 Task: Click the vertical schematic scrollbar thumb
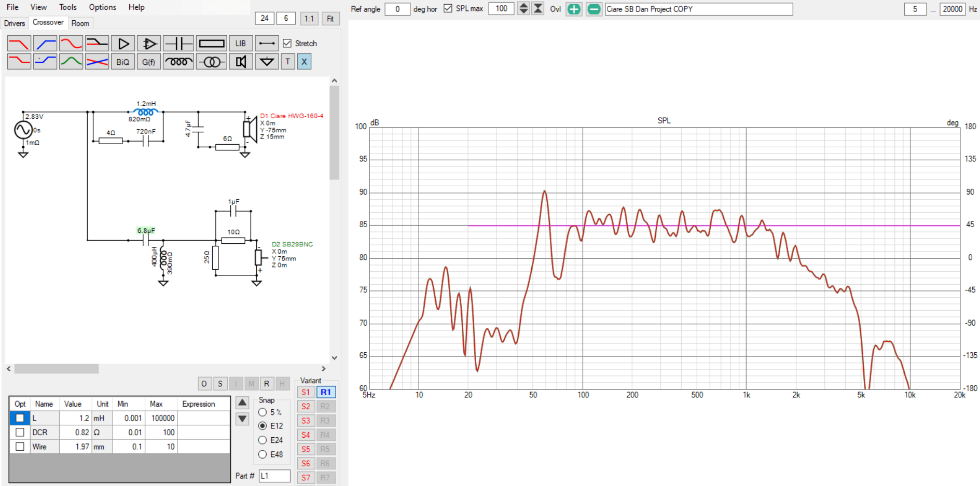[335, 133]
